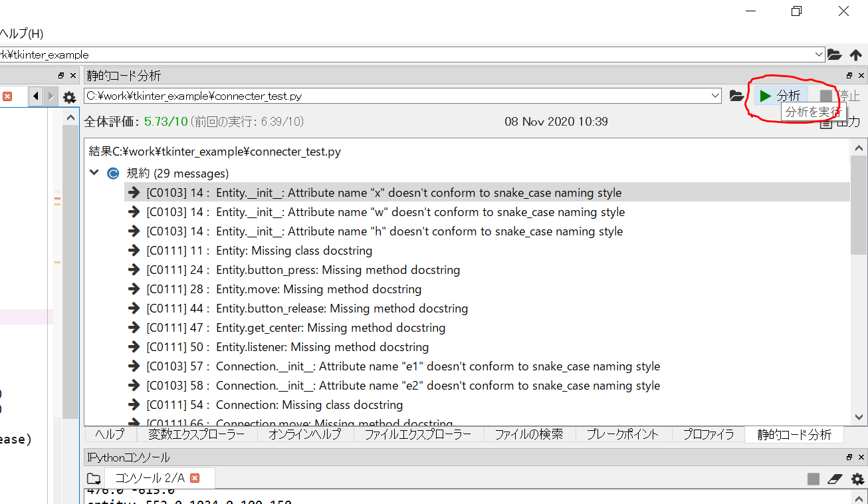Click the gray interrupt kernel square in the console
868x504 pixels.
click(x=814, y=479)
